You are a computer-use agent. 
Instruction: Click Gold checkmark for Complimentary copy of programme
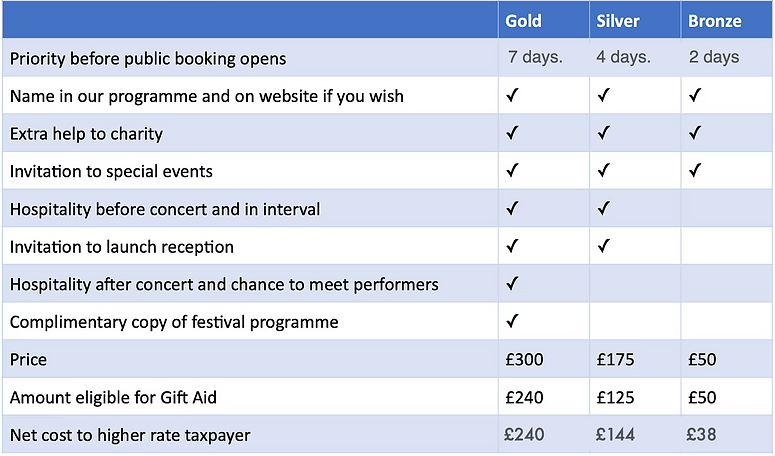click(512, 321)
